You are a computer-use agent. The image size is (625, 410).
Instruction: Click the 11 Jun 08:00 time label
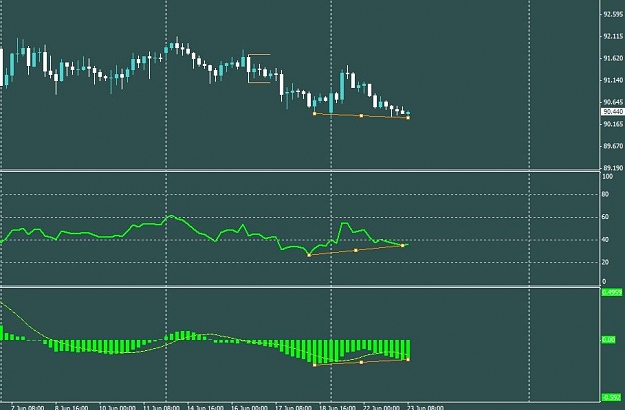point(161,407)
